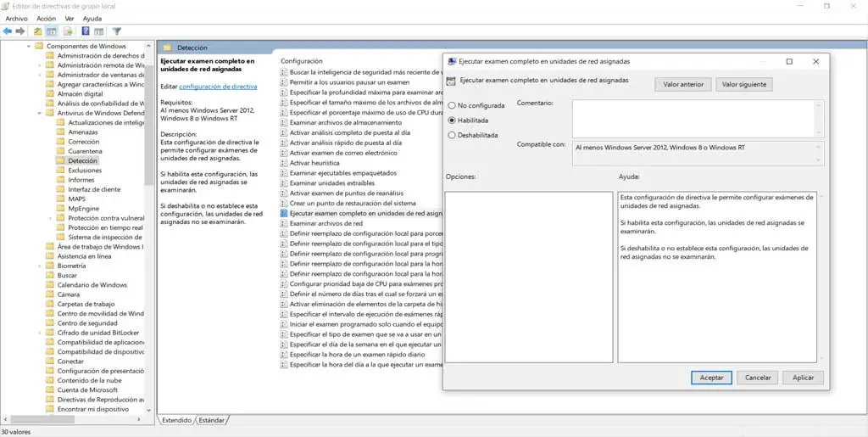Screen dimensions: 868x437
Task: Click folder icon in Detección header bar
Action: [167, 48]
